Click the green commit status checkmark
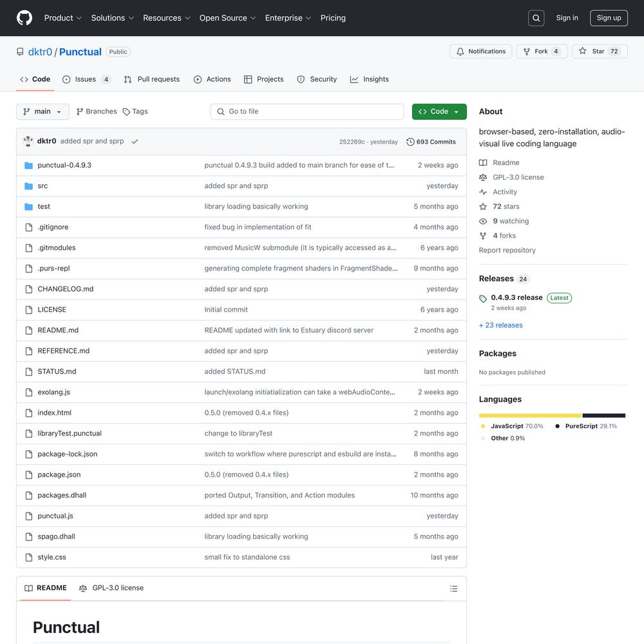This screenshot has height=644, width=644. pos(135,142)
